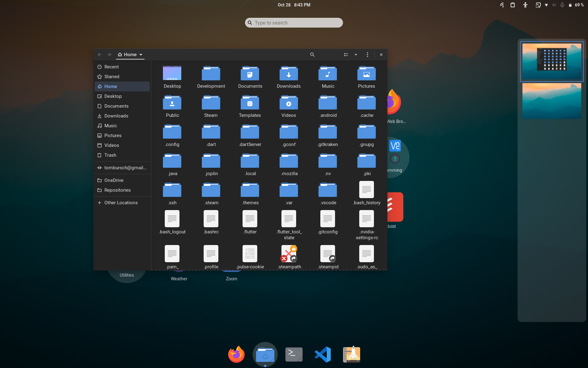The image size is (588, 368).
Task: Select Home in the sidebar
Action: 122,86
